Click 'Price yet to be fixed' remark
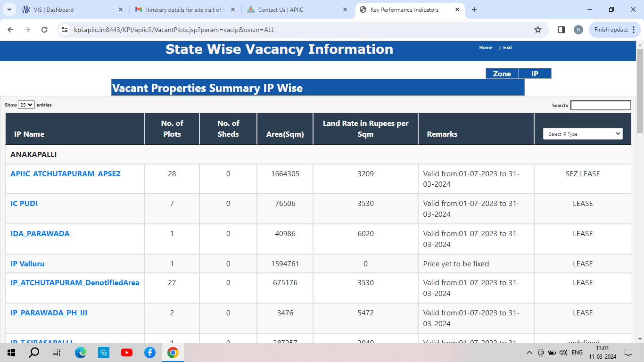The height and width of the screenshot is (362, 644). (456, 264)
